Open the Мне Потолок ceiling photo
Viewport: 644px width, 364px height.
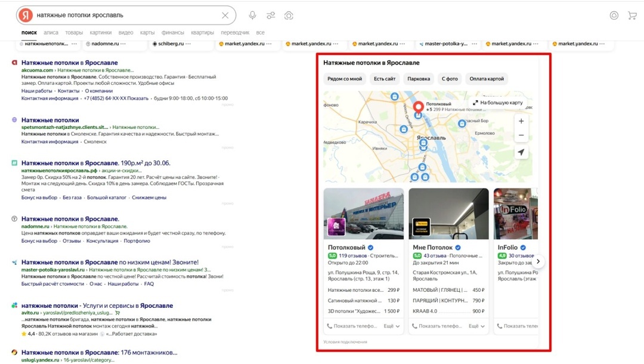point(448,214)
